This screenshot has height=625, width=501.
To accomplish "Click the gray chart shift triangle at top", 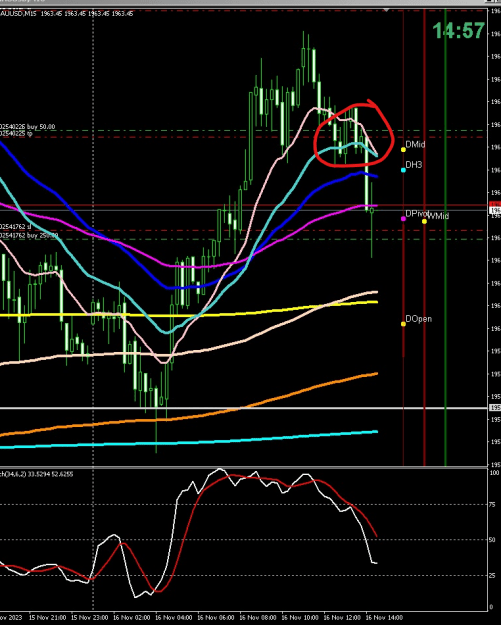I will tap(386, 10).
